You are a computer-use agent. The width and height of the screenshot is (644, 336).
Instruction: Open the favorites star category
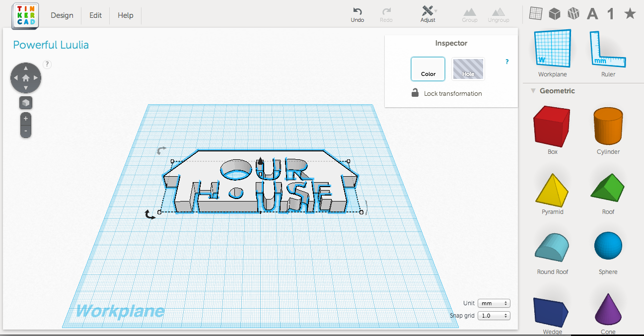coord(630,13)
